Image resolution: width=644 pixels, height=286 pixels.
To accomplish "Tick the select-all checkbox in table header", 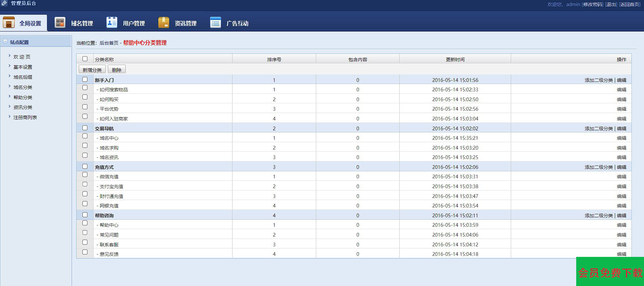I will pyautogui.click(x=85, y=59).
